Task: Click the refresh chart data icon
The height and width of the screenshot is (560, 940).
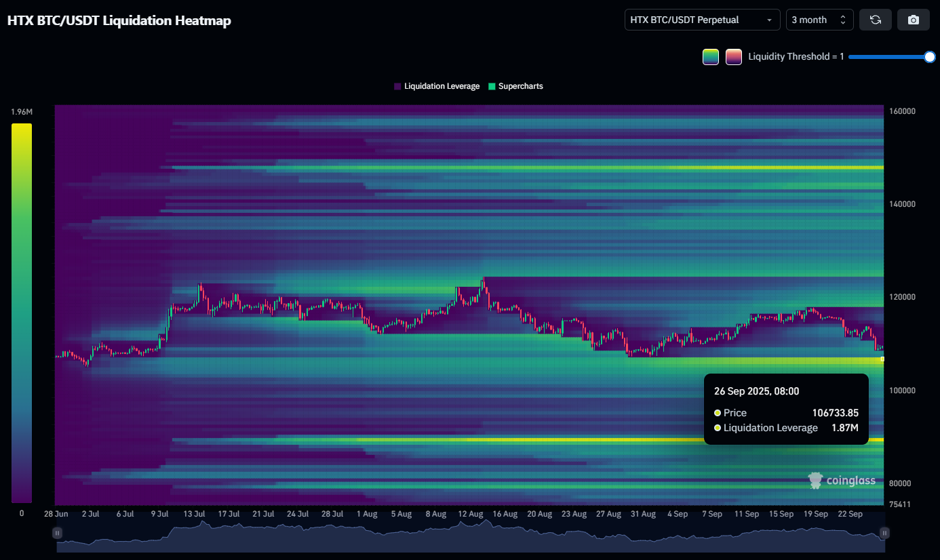Action: click(875, 20)
